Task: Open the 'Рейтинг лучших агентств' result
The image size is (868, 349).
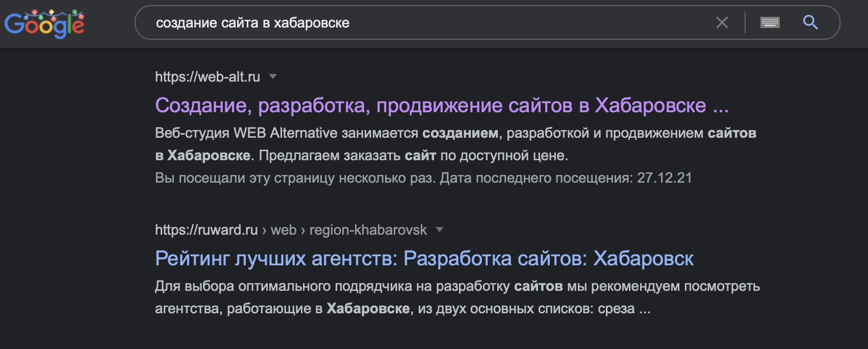Action: 424,258
